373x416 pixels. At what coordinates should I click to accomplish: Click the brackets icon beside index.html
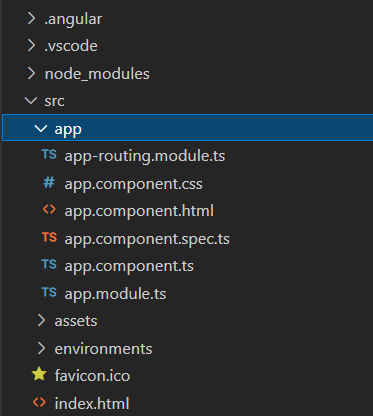(39, 402)
